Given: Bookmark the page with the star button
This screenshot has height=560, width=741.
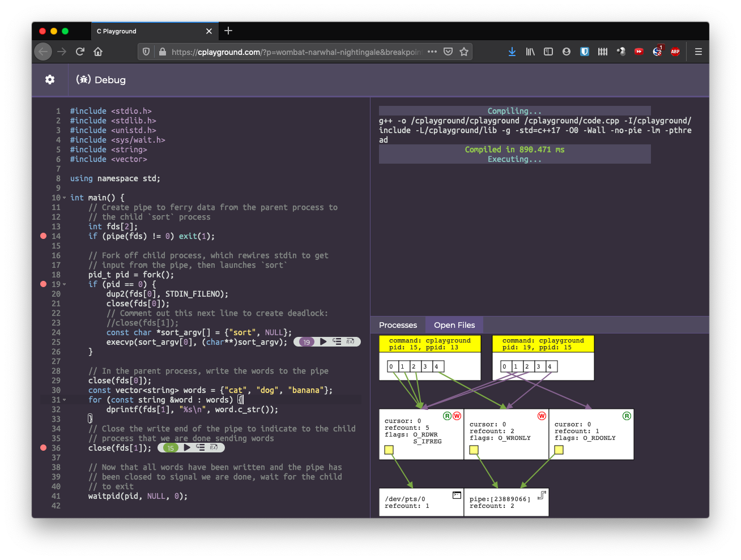Looking at the screenshot, I should point(464,51).
